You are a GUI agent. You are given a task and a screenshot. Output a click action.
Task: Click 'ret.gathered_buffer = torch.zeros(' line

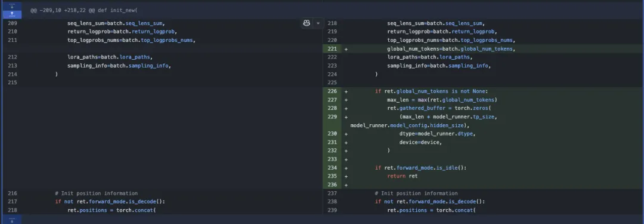(439, 108)
